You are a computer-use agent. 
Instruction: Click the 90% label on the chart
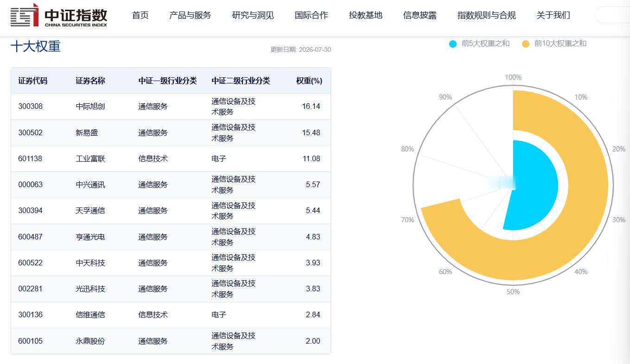(445, 97)
